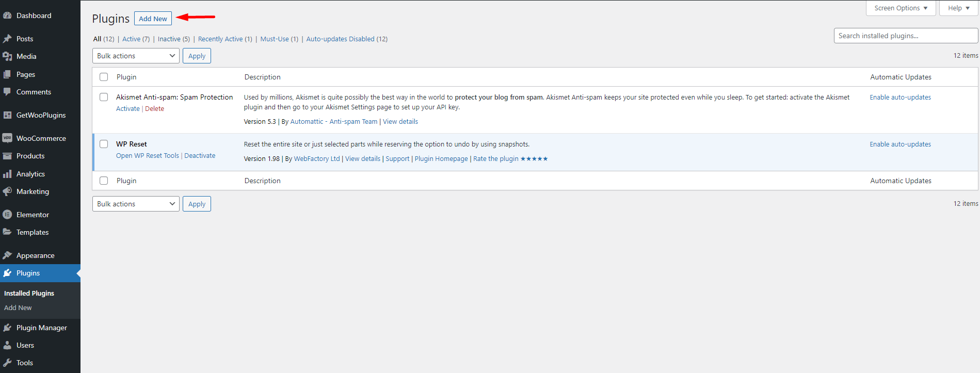Check the Akismet Anti-spam plugin checkbox
Viewport: 980px width, 373px height.
tap(104, 97)
